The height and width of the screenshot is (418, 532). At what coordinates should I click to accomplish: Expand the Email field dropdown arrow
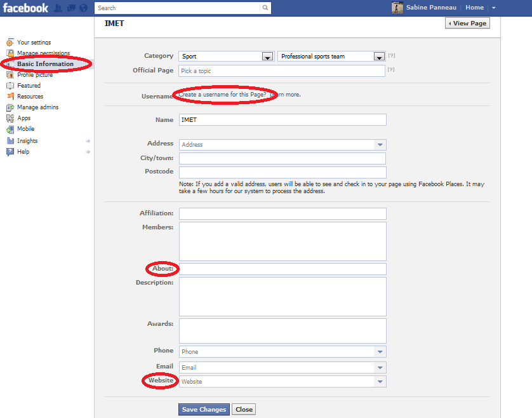tap(380, 367)
